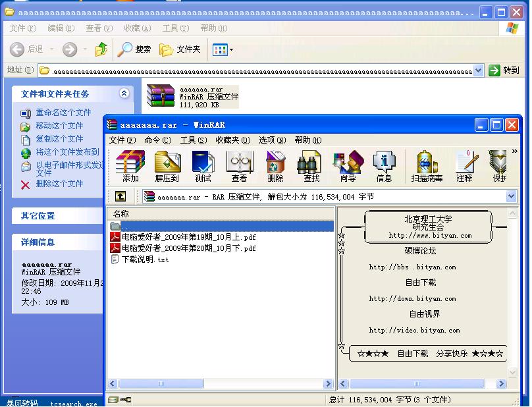Open the Views button dropdown arrow
The width and height of the screenshot is (532, 407).
click(231, 50)
